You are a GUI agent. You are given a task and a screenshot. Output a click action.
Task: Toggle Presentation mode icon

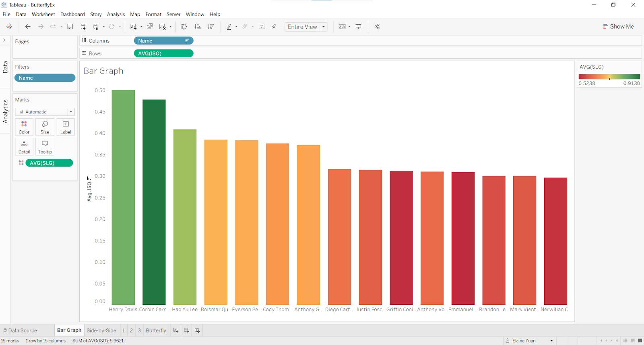[x=358, y=27]
